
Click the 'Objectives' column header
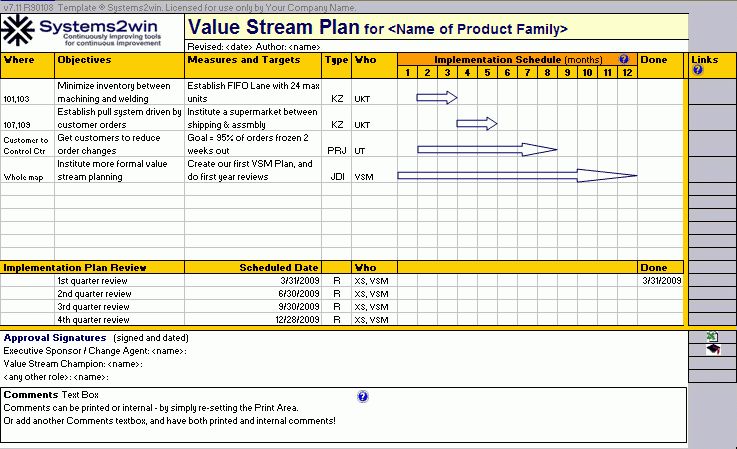click(119, 65)
